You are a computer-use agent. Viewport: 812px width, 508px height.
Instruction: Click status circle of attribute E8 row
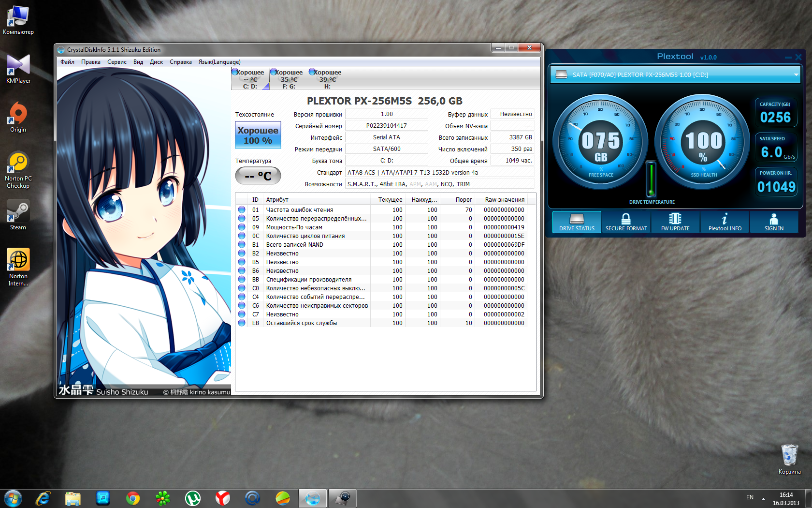(242, 323)
